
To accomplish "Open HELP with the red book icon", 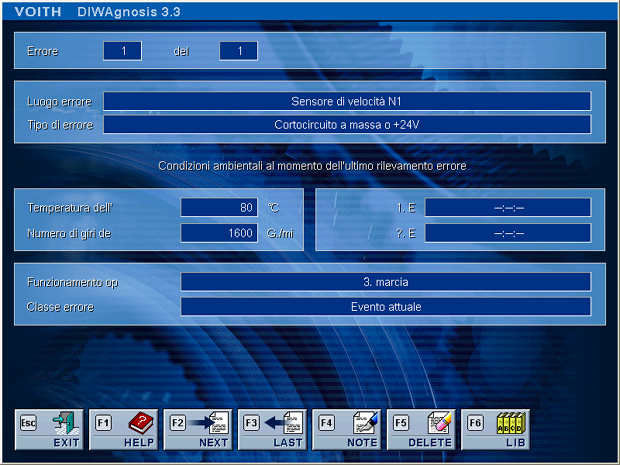I will tap(124, 430).
